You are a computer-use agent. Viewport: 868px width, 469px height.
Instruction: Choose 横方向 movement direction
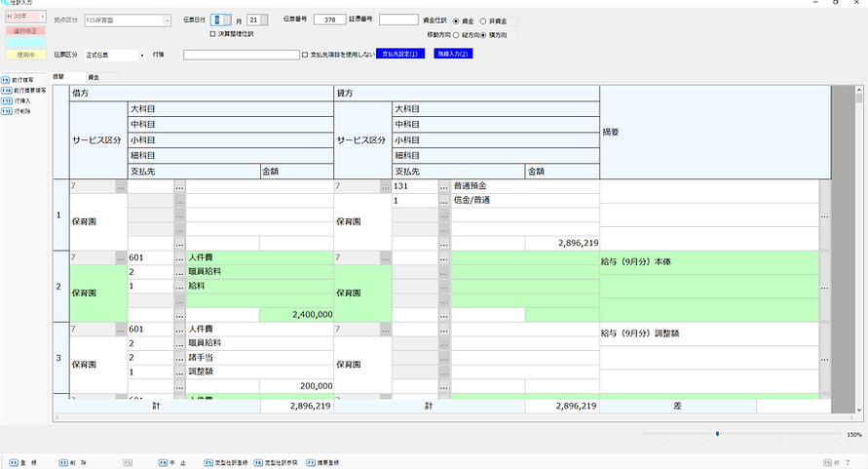(483, 35)
